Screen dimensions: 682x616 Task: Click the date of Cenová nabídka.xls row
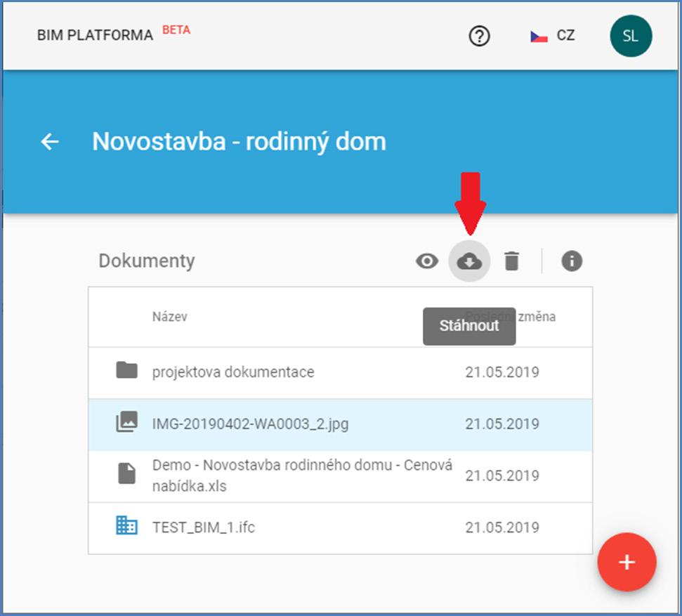(x=502, y=476)
